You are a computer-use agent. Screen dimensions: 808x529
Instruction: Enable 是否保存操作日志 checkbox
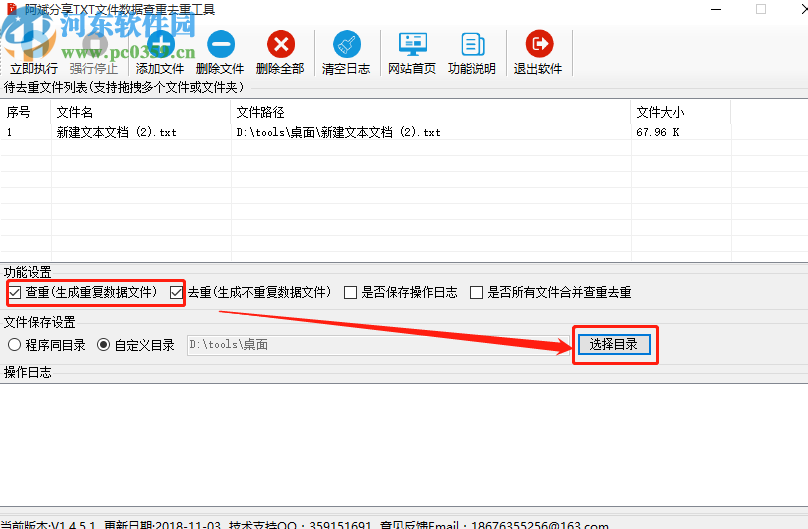click(x=350, y=293)
